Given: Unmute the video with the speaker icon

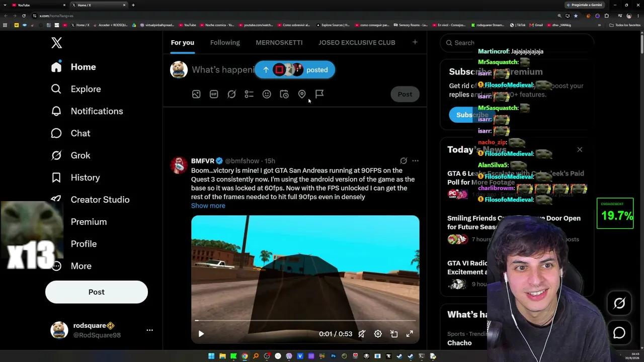Looking at the screenshot, I should [x=362, y=334].
